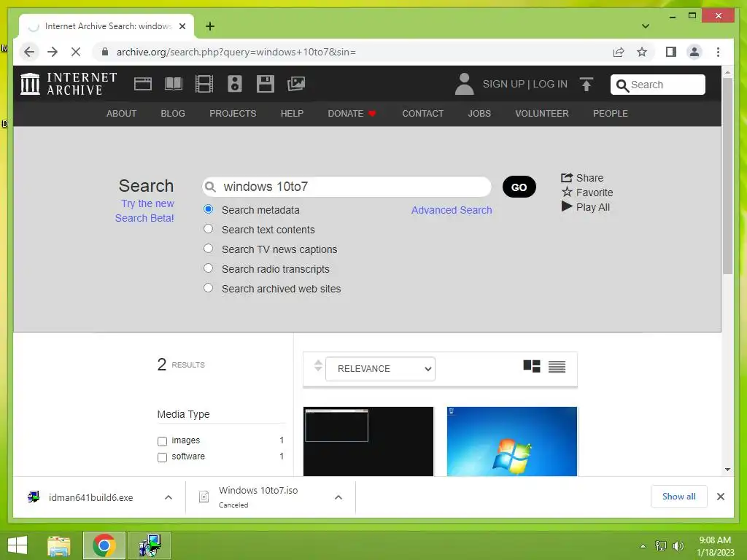This screenshot has height=560, width=747.
Task: Open the Audio speaker icon
Action: pyautogui.click(x=234, y=84)
